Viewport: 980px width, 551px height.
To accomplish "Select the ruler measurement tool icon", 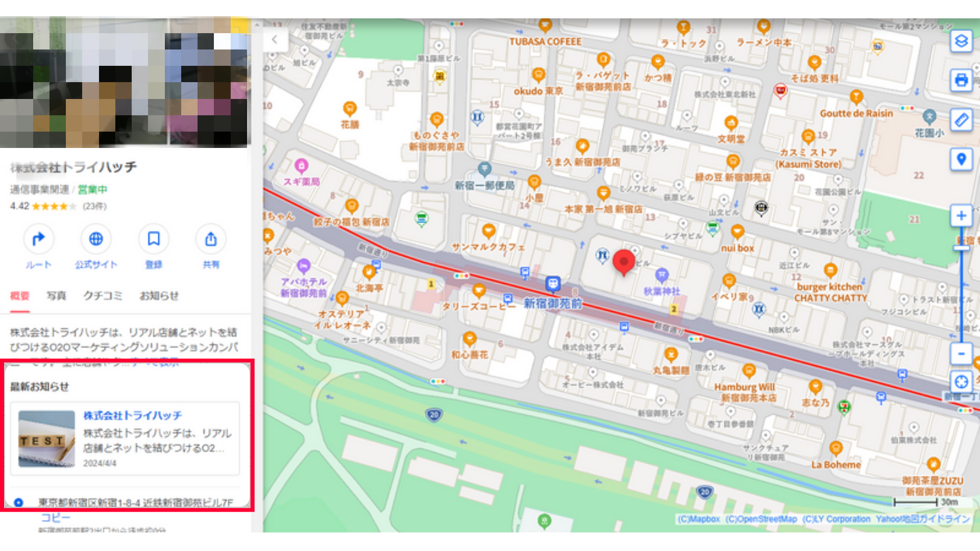I will [961, 120].
